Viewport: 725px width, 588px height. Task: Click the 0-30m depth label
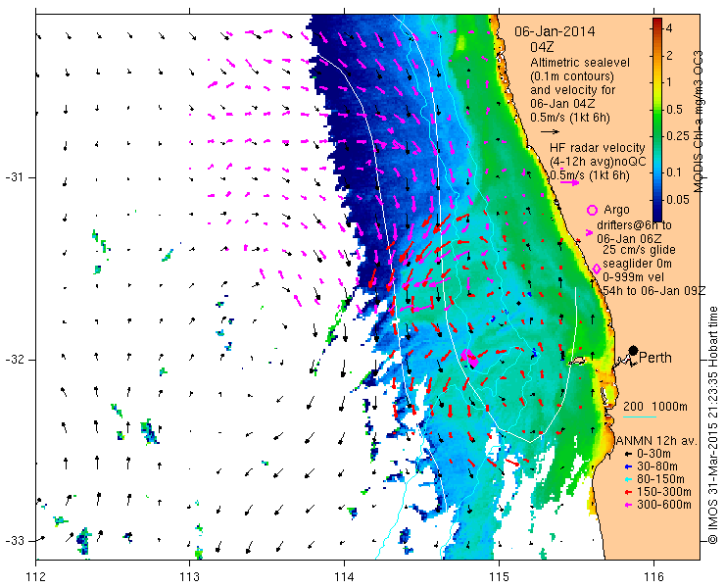click(653, 454)
